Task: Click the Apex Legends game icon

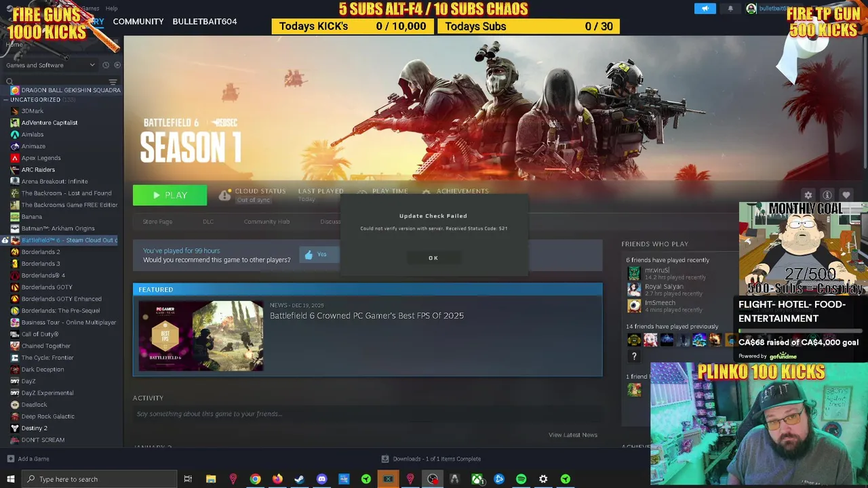Action: point(14,158)
